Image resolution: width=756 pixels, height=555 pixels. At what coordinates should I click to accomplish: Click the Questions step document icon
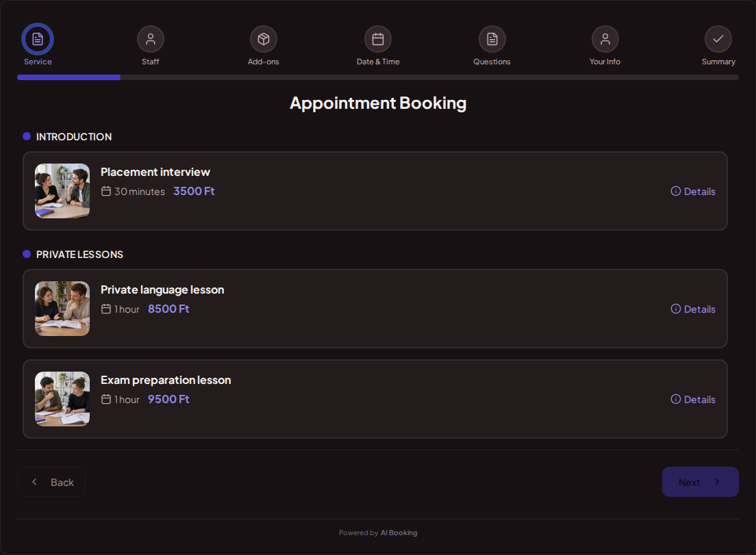pyautogui.click(x=492, y=39)
